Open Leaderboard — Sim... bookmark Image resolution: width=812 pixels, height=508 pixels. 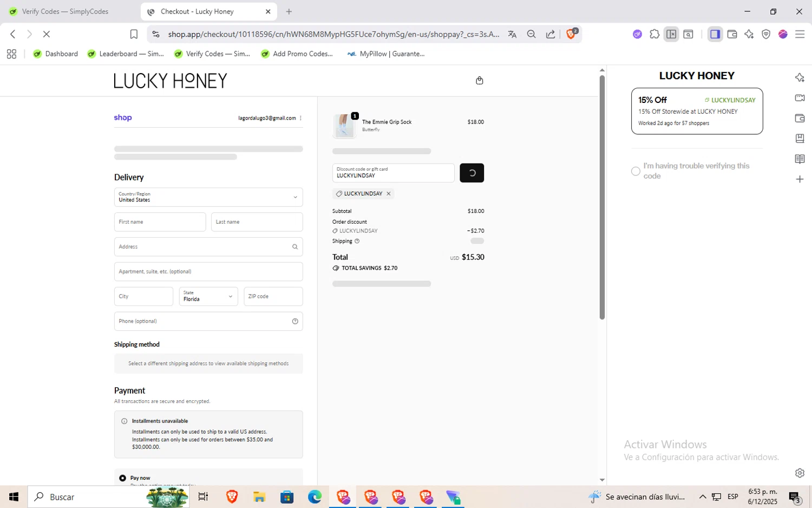point(126,54)
